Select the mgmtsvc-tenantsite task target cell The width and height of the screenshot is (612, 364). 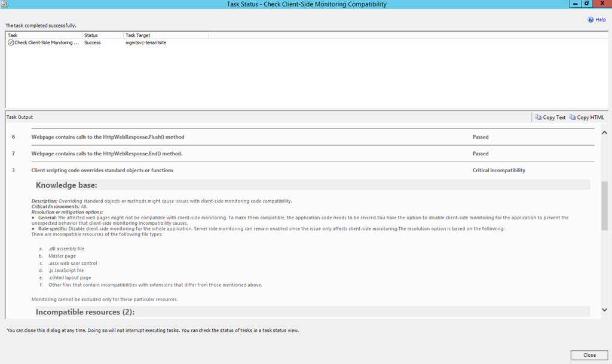146,43
